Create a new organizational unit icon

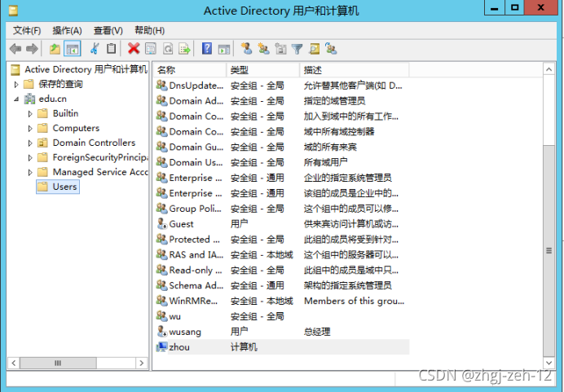point(280,49)
